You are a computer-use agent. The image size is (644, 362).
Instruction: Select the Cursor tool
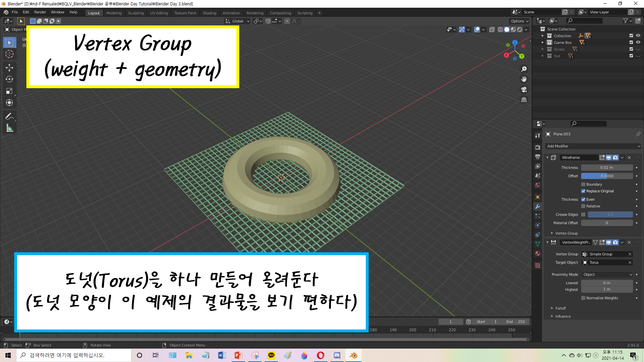[x=9, y=54]
